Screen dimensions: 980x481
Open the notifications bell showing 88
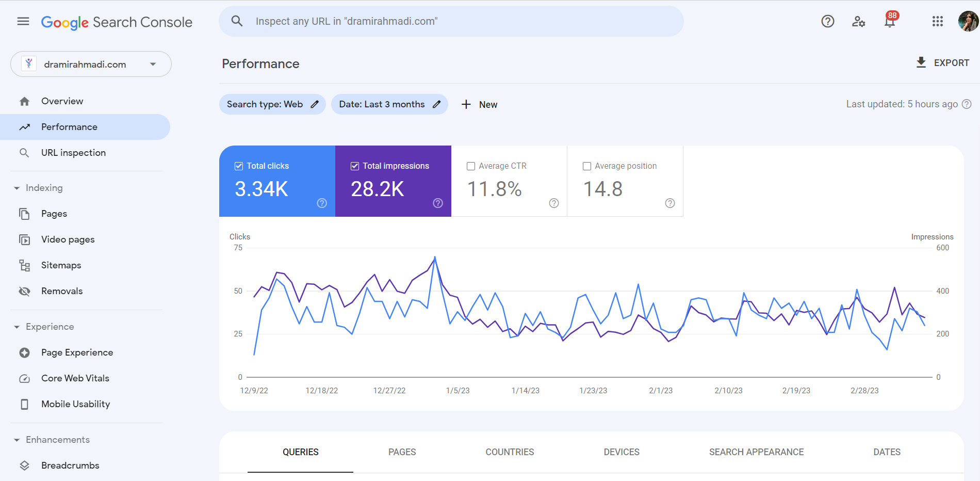pos(889,22)
